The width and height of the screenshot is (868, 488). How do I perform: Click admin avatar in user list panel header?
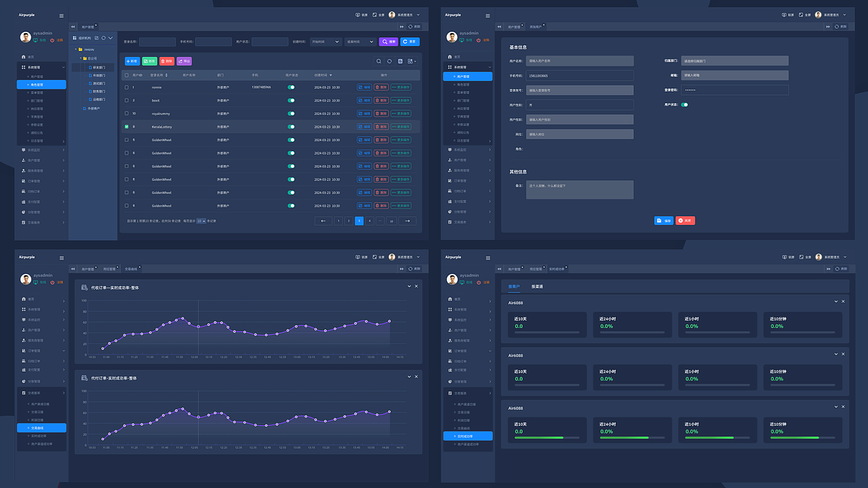[x=392, y=14]
